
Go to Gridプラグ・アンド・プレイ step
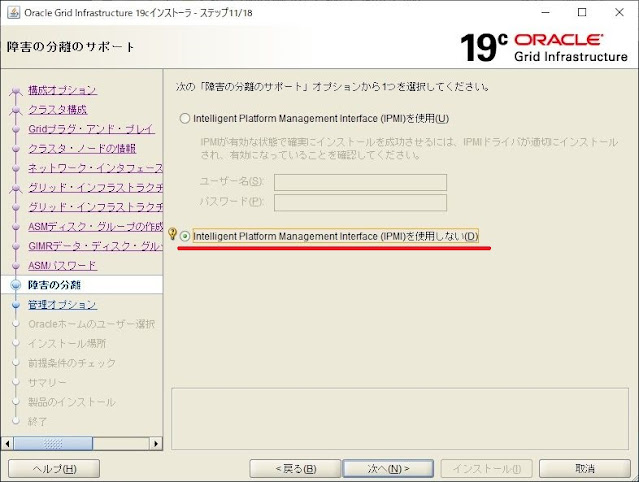coord(91,129)
